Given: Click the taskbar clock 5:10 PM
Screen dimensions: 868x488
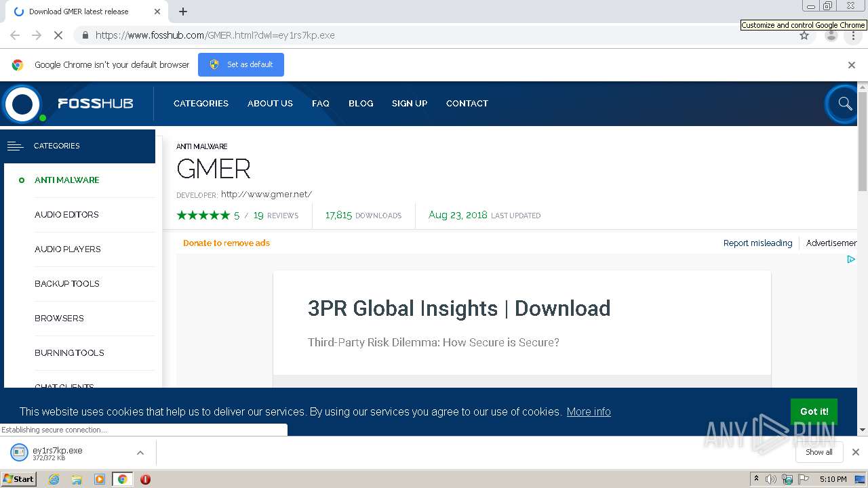Looking at the screenshot, I should point(833,479).
